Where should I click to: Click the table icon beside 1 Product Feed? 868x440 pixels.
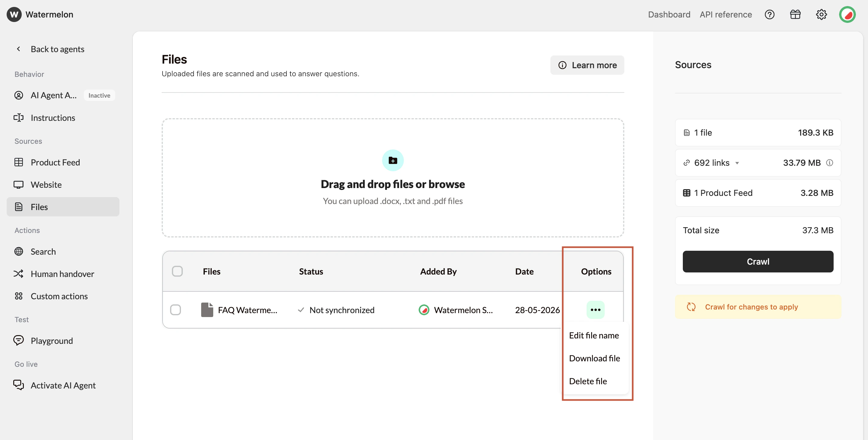686,193
